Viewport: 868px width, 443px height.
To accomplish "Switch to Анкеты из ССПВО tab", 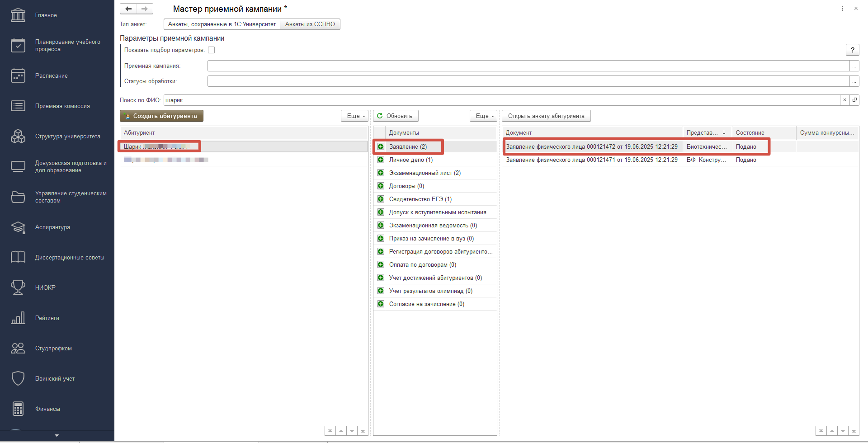I will pyautogui.click(x=310, y=24).
